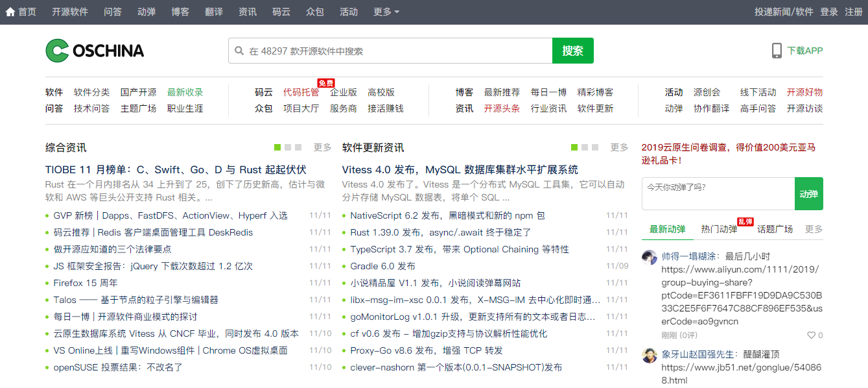The width and height of the screenshot is (868, 388).
Task: Select third gray pager square in 软件更新资讯
Action: click(x=595, y=147)
